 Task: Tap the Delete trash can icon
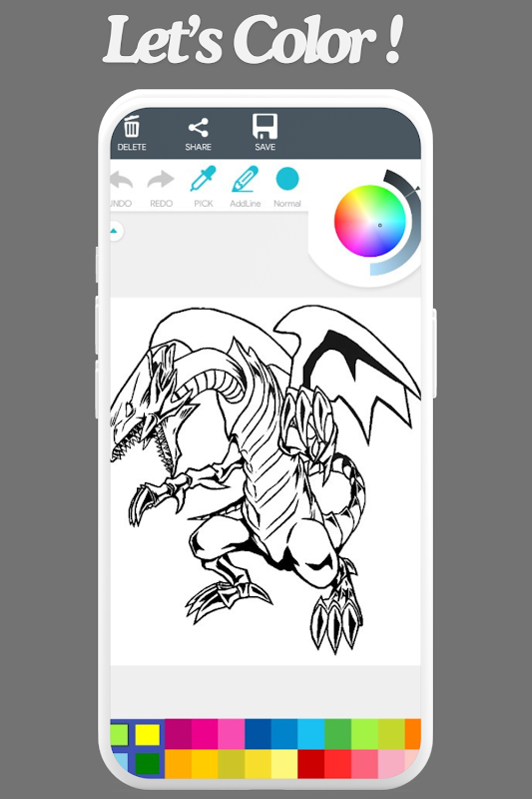pos(132,127)
